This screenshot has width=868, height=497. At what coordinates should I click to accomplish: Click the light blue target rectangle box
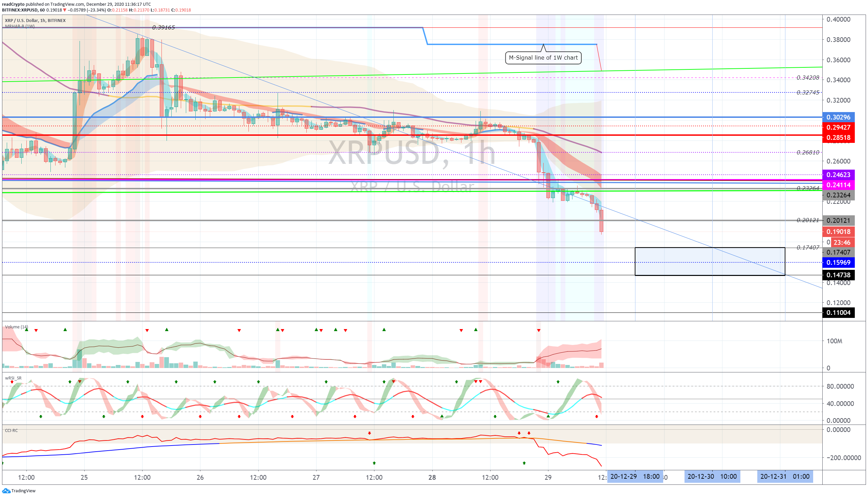coord(710,261)
